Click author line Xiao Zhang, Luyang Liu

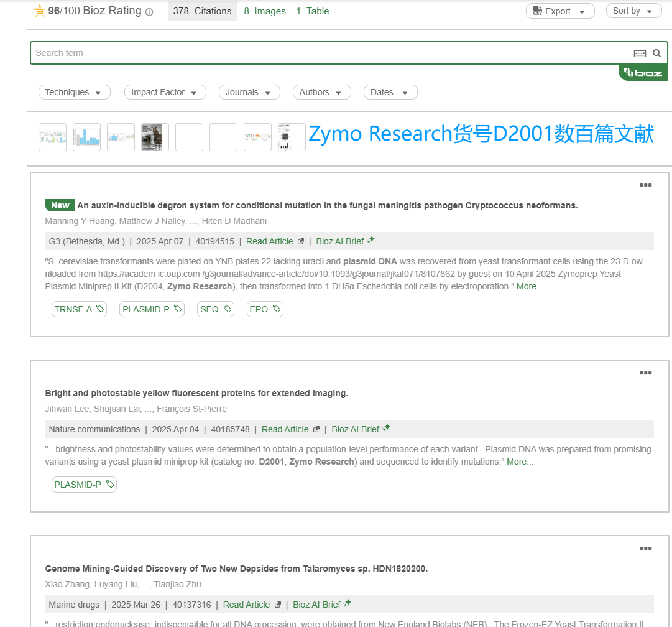123,584
